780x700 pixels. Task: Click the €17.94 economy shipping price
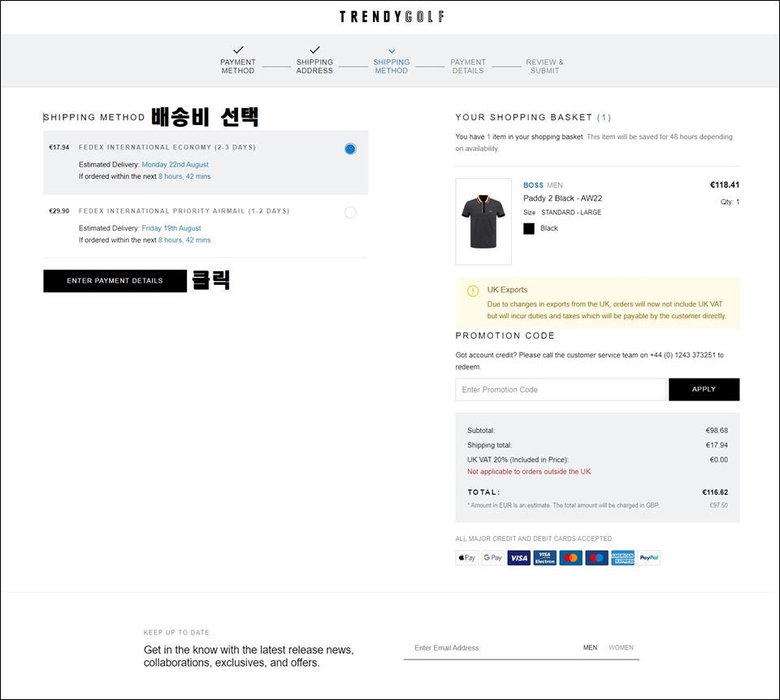(x=58, y=147)
